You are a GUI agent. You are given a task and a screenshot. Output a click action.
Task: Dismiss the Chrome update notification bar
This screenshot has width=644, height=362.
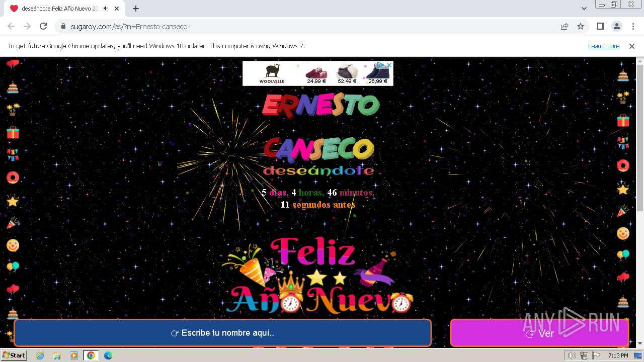[x=632, y=46]
